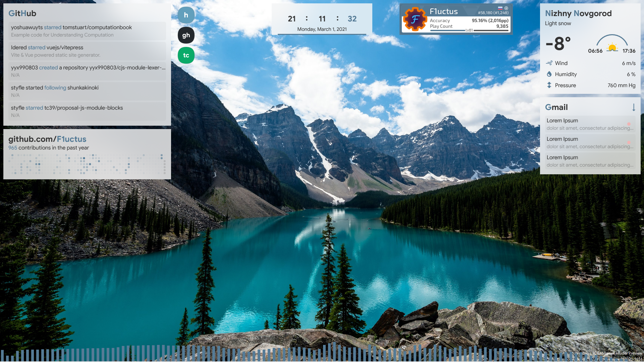Open styfle following shunkakinoki event
Screen dimensions: 644x362
(87, 91)
